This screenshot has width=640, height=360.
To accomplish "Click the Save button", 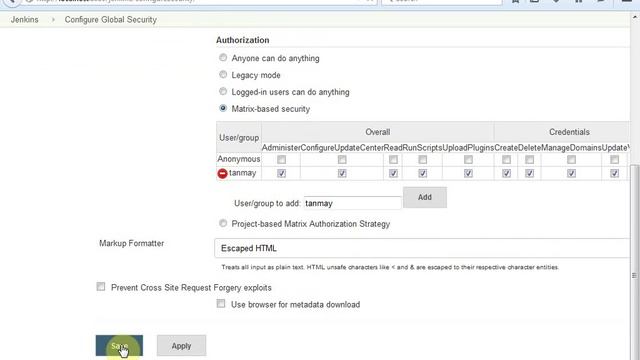I will pyautogui.click(x=119, y=346).
